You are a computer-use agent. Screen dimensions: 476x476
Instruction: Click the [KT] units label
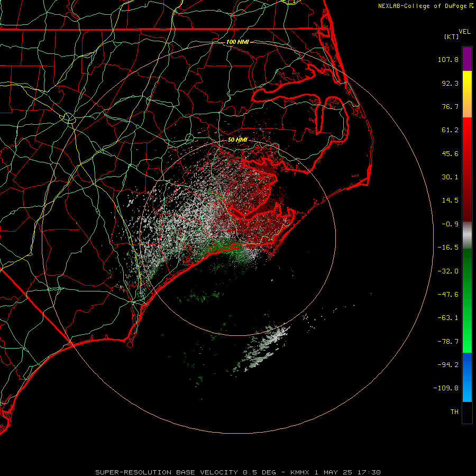(x=452, y=36)
